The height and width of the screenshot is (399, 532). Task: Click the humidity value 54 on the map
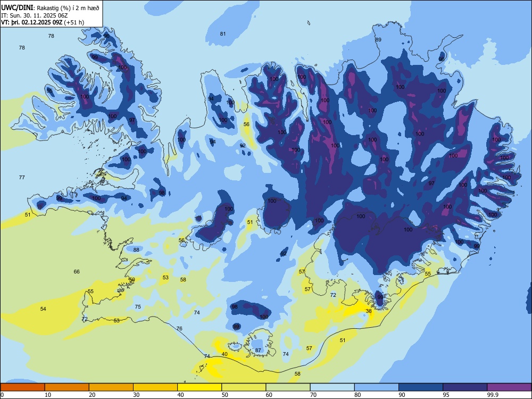tap(43, 309)
